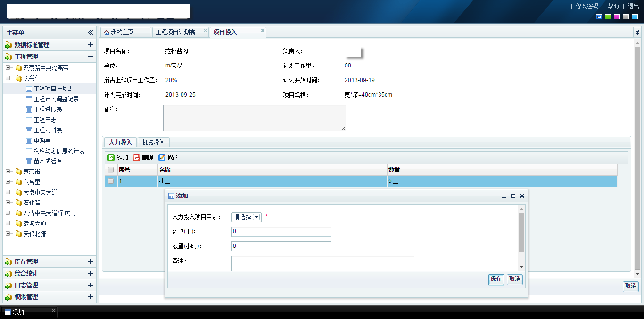Open 工程日志 in the sidebar tree
The height and width of the screenshot is (319, 644).
coord(45,120)
